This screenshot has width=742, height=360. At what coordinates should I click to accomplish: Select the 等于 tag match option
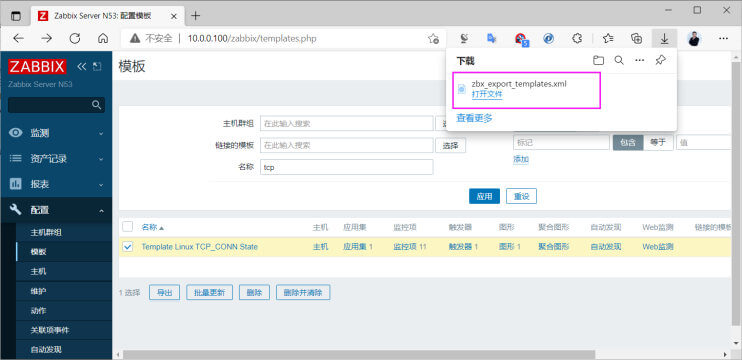(x=658, y=142)
